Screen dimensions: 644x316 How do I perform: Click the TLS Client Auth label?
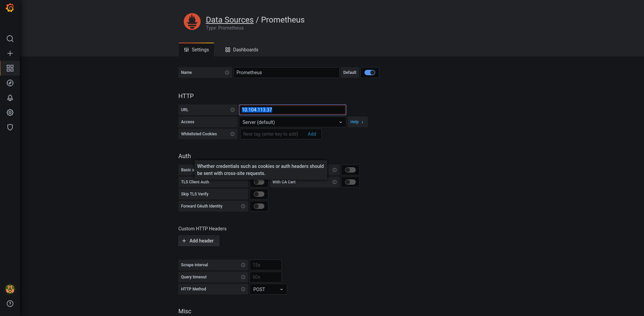tap(195, 182)
